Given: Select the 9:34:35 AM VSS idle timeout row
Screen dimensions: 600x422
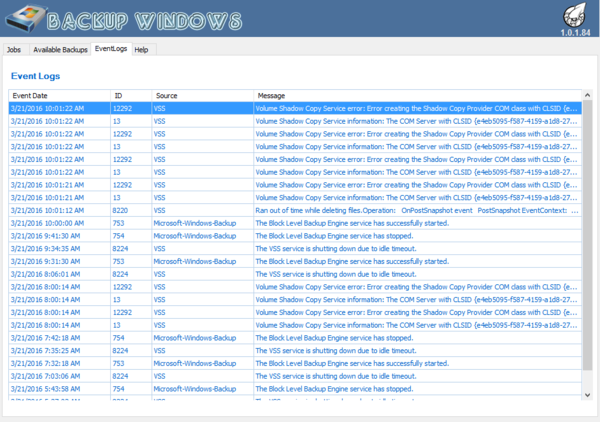Looking at the screenshot, I should pos(295,249).
